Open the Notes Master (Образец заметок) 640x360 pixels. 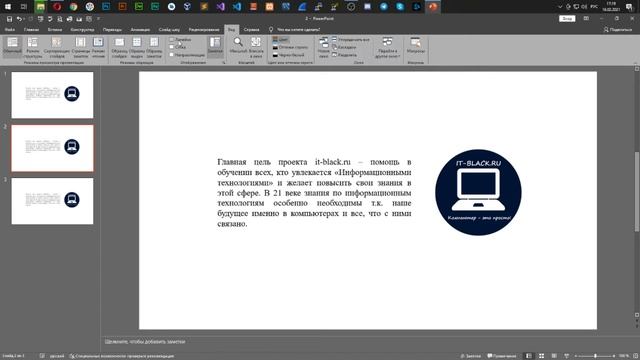click(x=154, y=47)
